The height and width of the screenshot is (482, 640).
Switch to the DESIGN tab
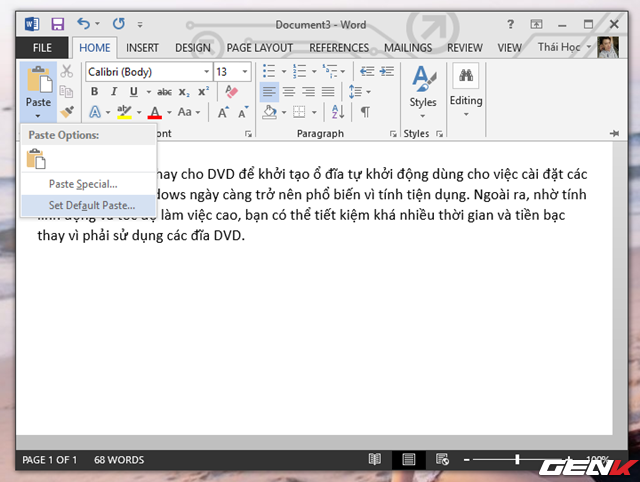point(193,48)
